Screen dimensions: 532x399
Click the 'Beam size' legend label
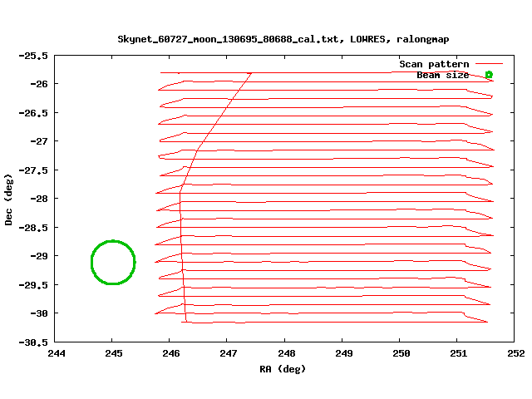[443, 75]
